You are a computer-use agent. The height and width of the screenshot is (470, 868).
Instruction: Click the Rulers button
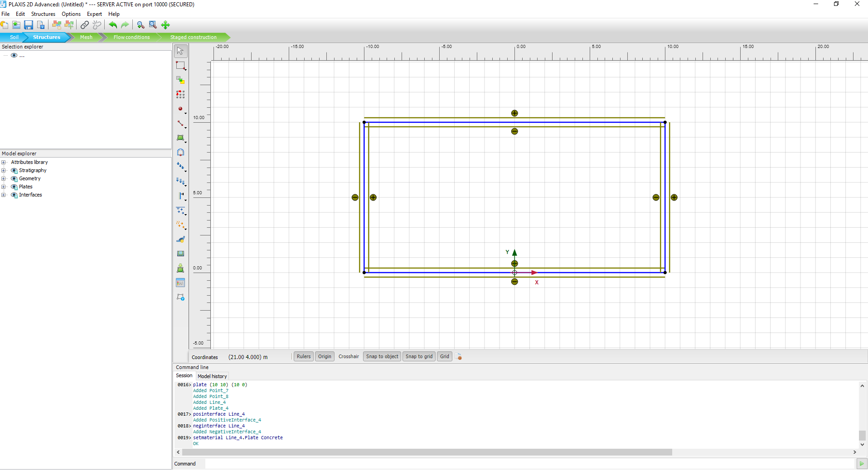coord(304,357)
